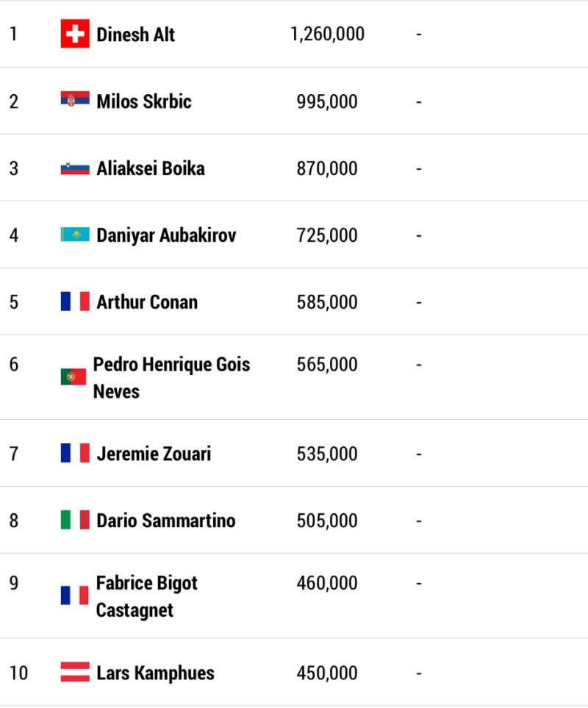Select Jeremie Zouari's name

154,454
